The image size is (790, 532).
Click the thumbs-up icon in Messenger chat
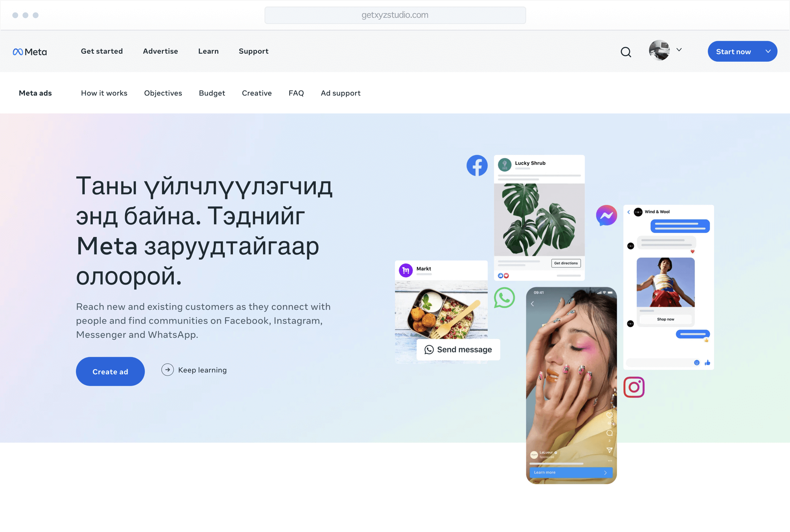707,363
